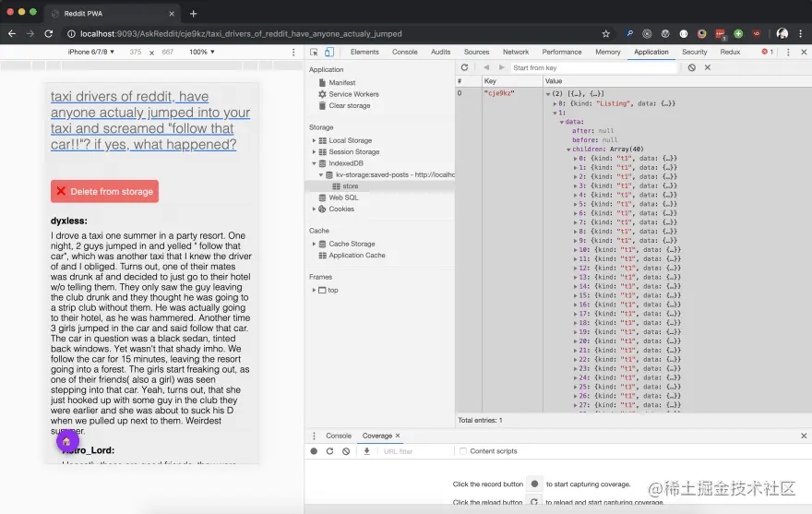Enable the Content scripts checkbox

pyautogui.click(x=463, y=451)
